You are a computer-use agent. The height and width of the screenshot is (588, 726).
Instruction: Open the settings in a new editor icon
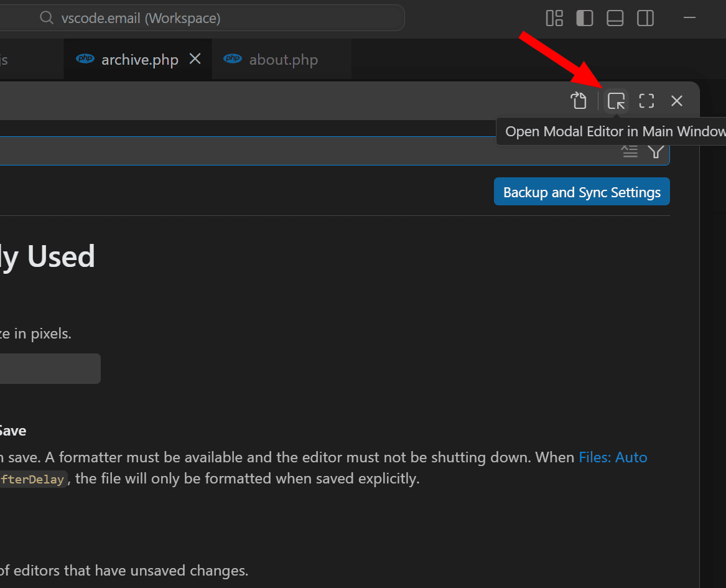coord(579,100)
